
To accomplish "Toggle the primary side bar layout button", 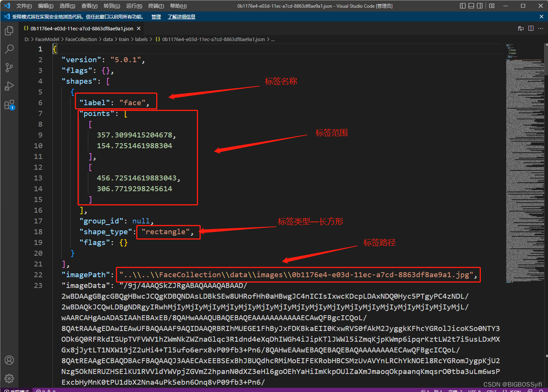I will click(x=463, y=6).
